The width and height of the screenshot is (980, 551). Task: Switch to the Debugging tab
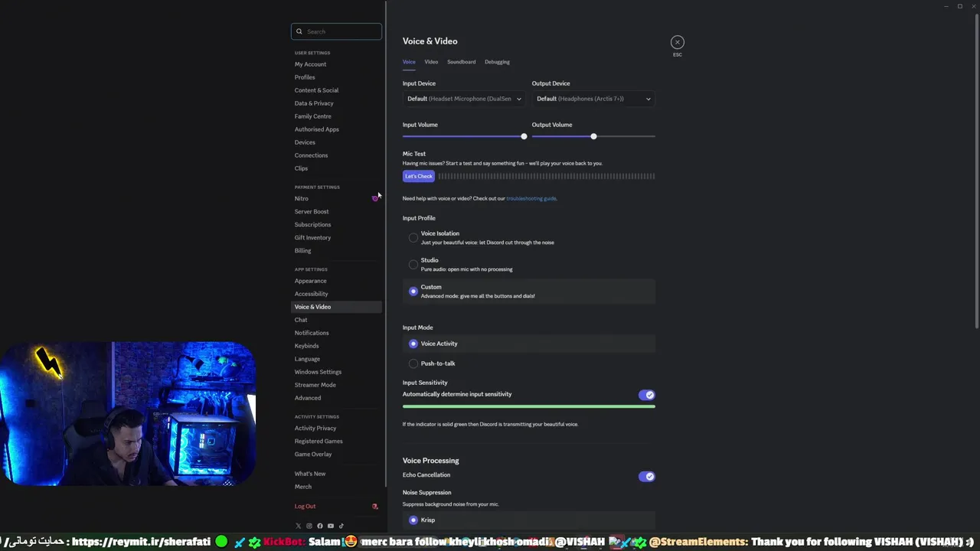pos(497,62)
